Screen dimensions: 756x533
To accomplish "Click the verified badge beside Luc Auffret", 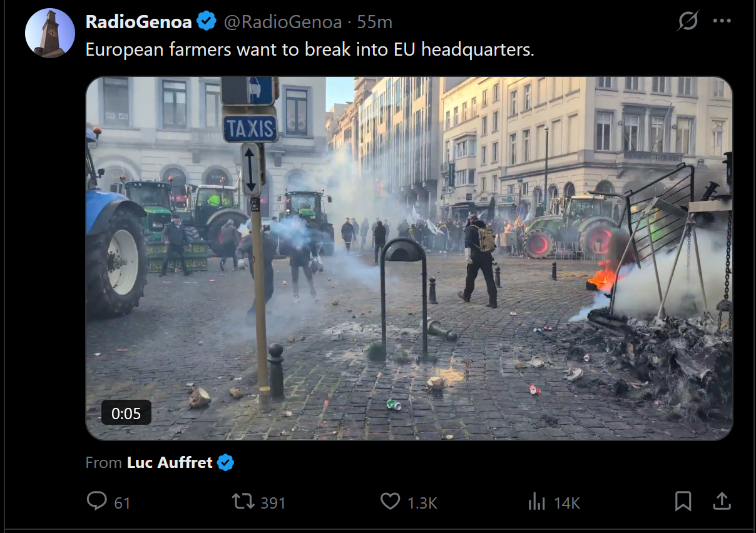I will click(225, 463).
